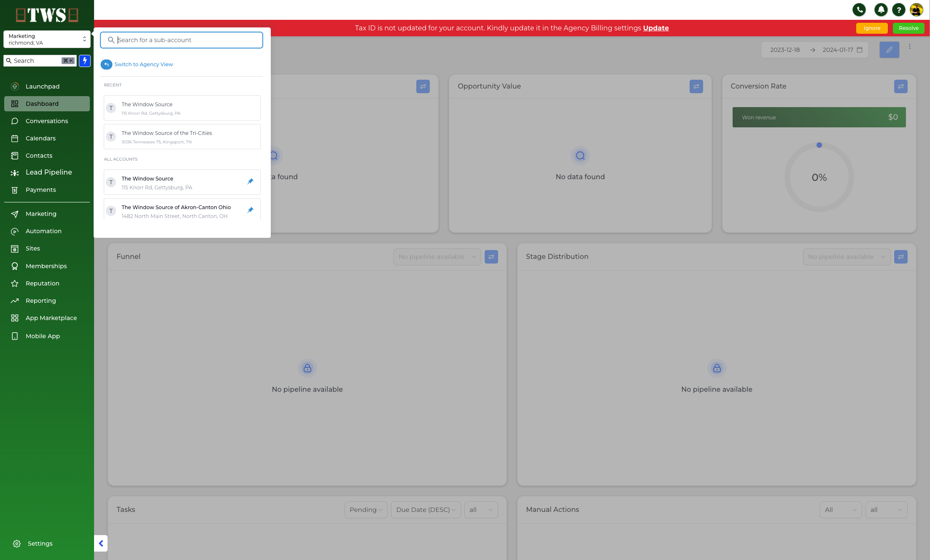Click the pencil edit dashboard button

point(889,50)
